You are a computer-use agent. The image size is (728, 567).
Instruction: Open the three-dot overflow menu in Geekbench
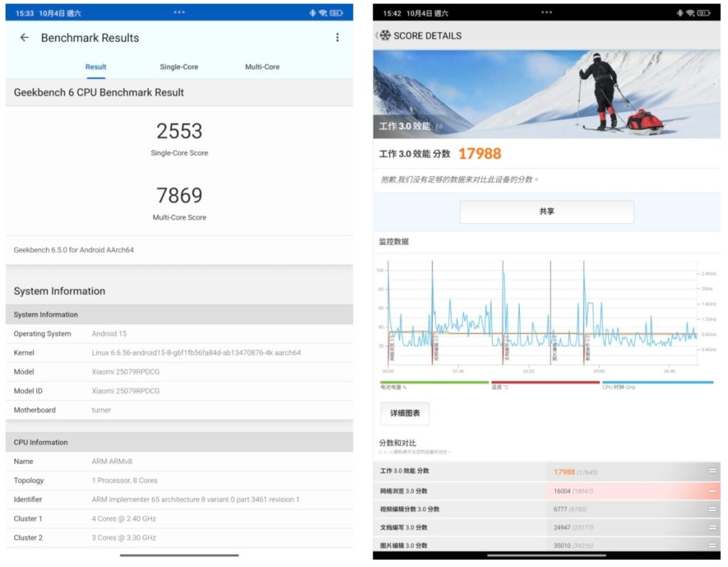click(337, 38)
